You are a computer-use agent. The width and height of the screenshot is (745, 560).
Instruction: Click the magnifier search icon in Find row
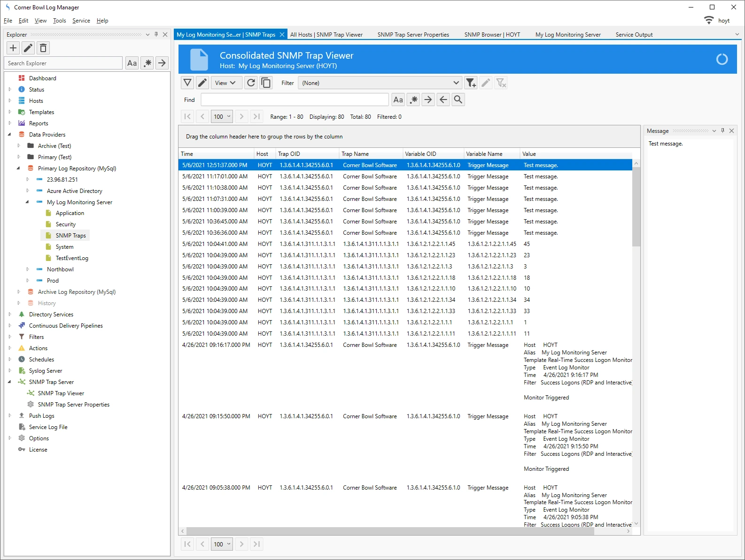click(458, 100)
